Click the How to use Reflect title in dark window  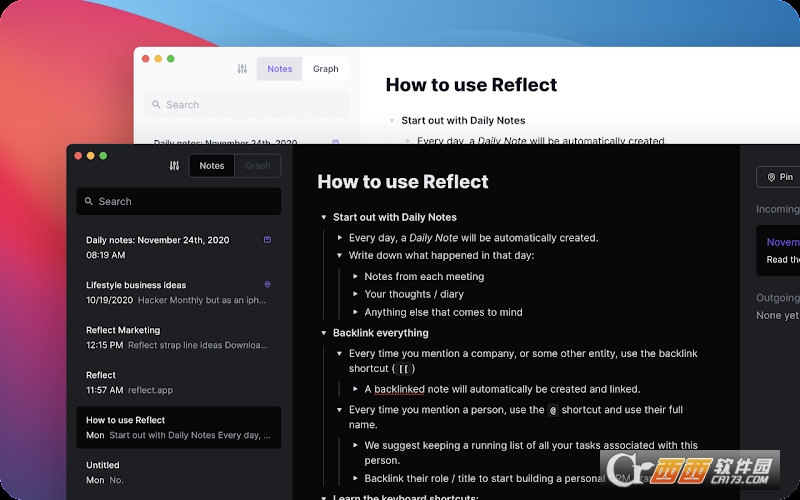pos(403,182)
